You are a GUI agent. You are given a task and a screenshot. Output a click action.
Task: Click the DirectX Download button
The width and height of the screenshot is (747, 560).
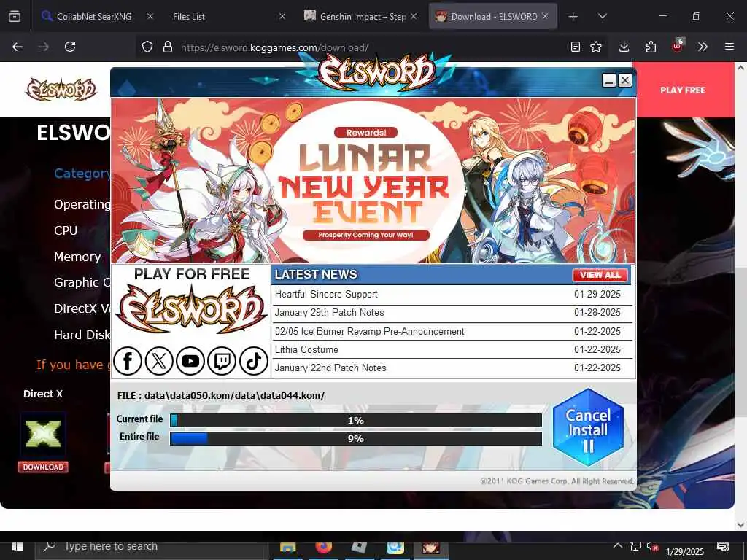click(43, 467)
